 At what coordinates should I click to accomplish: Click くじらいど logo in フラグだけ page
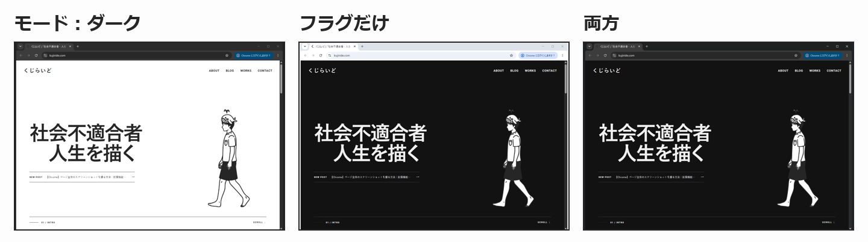pos(322,70)
